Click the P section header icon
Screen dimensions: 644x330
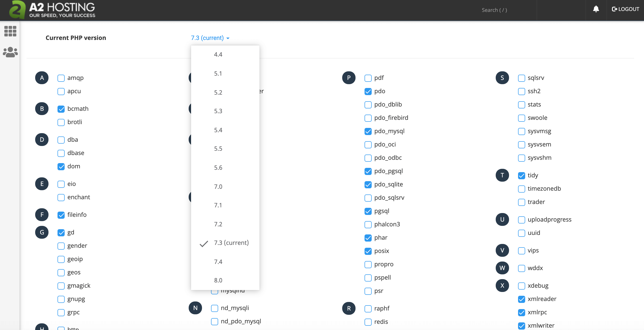[x=349, y=78]
